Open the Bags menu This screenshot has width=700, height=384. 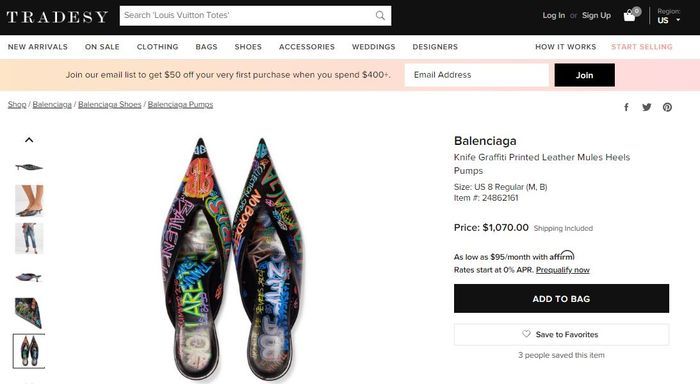pos(206,47)
